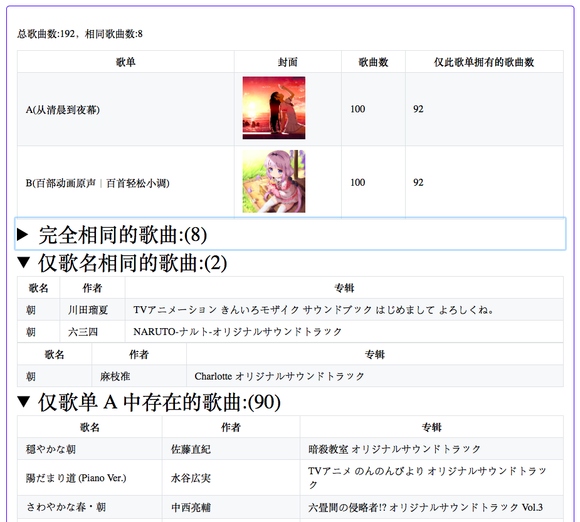Select the song row by 麻枝准

coord(290,376)
